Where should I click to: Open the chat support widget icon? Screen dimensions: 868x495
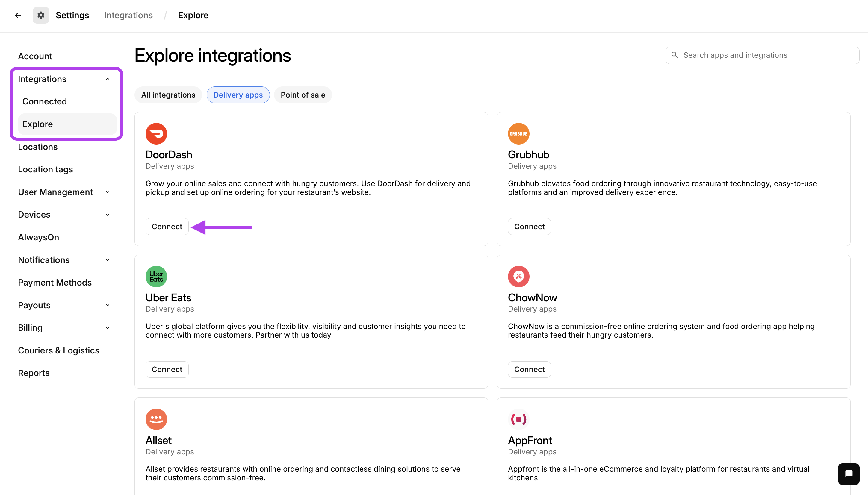click(849, 473)
